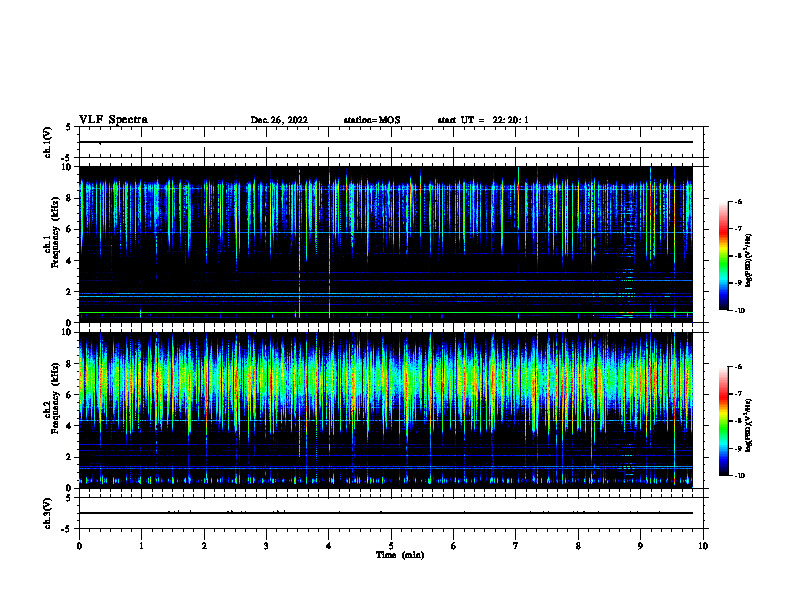Select the ch.1 colorbar "log(PSD)" label

tap(748, 261)
